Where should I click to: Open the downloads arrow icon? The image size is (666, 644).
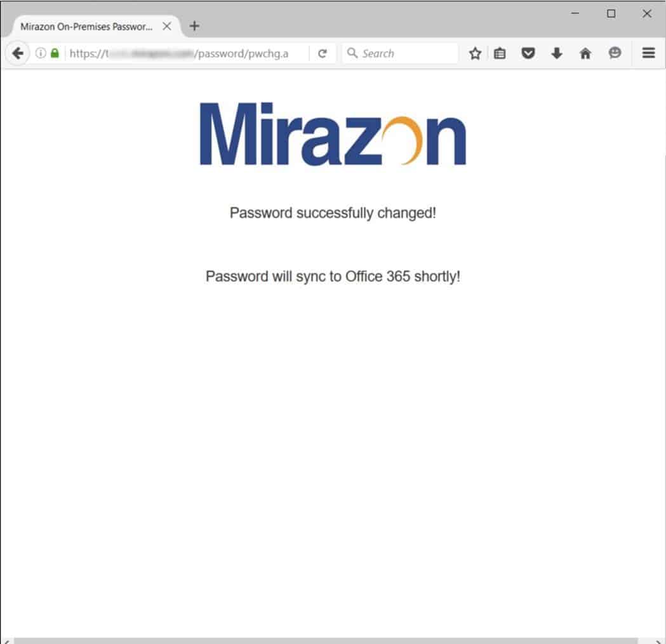coord(556,53)
